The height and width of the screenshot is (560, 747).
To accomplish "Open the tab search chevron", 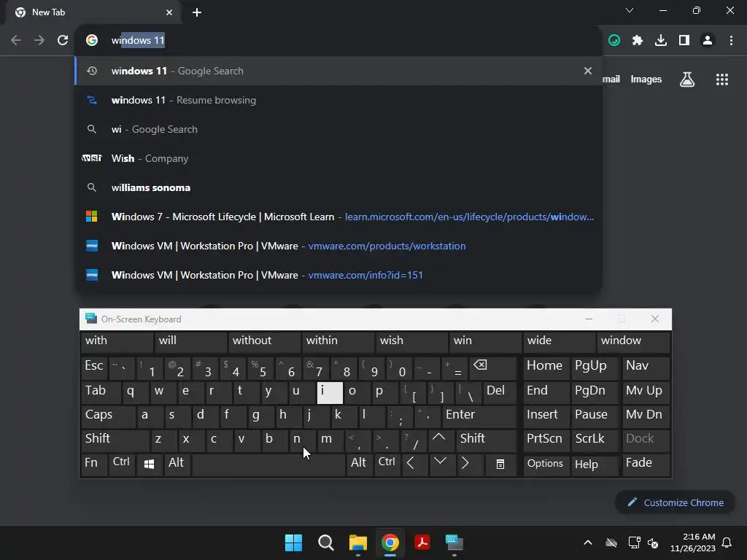I will point(630,10).
